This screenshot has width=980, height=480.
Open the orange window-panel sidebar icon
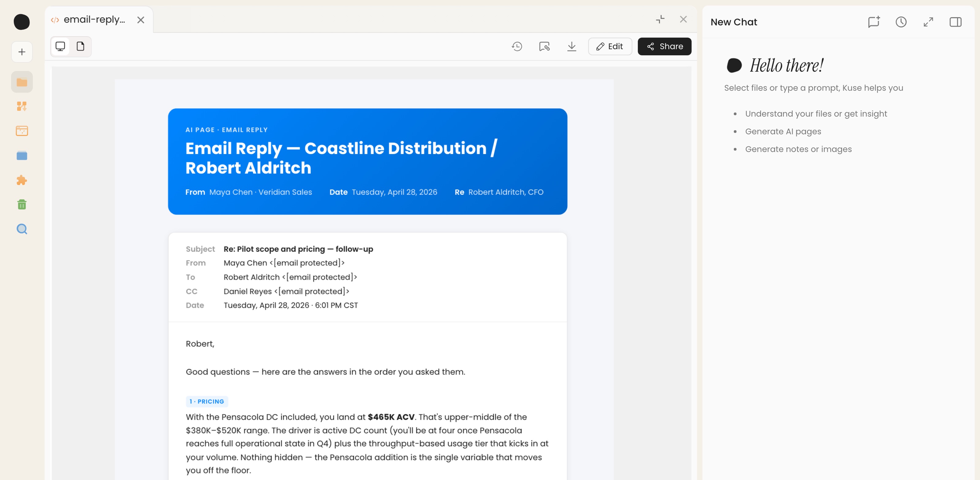coord(22,131)
